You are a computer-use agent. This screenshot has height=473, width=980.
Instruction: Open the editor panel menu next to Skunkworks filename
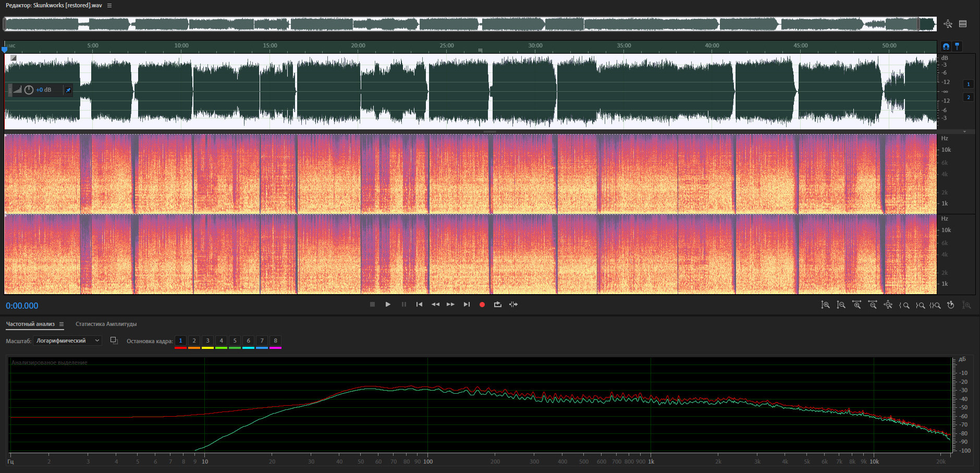[109, 5]
